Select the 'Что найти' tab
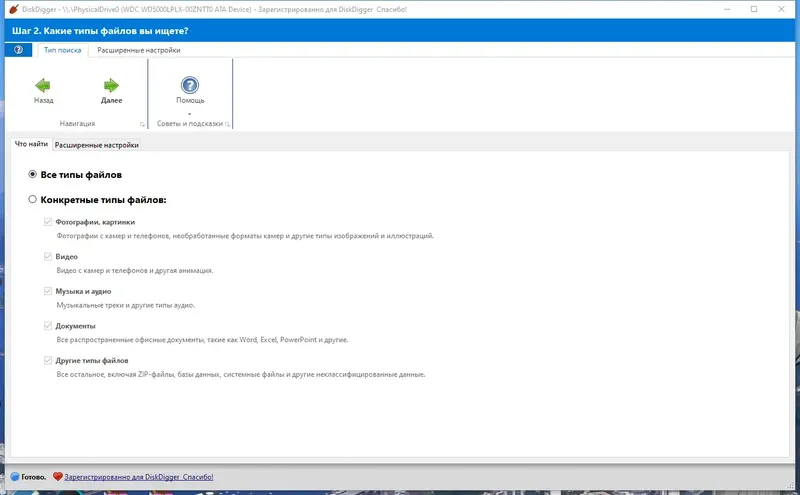The height and width of the screenshot is (495, 800). pyautogui.click(x=31, y=144)
